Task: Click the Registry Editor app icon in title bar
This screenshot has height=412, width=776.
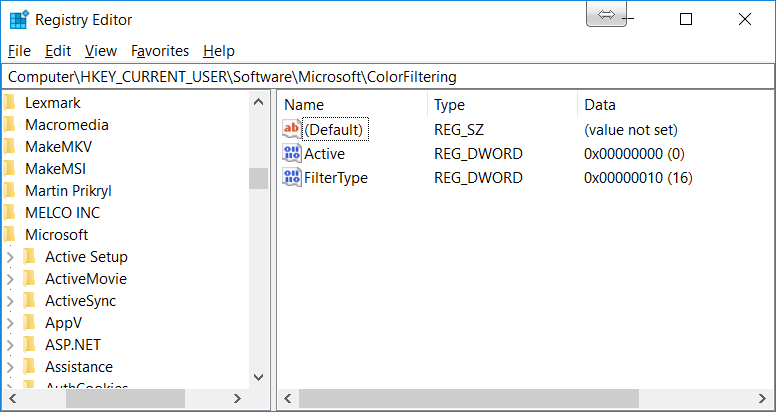Action: (x=19, y=20)
